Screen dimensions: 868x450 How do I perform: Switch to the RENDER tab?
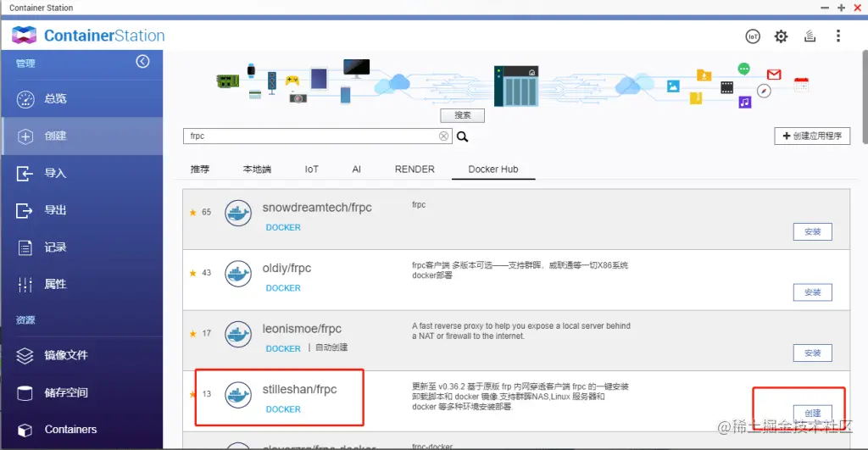click(x=415, y=169)
